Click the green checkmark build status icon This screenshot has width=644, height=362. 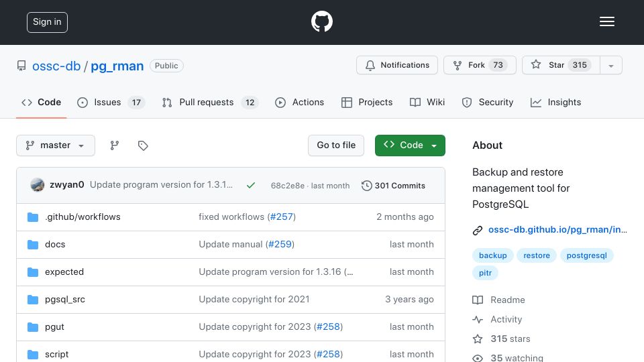pos(250,186)
